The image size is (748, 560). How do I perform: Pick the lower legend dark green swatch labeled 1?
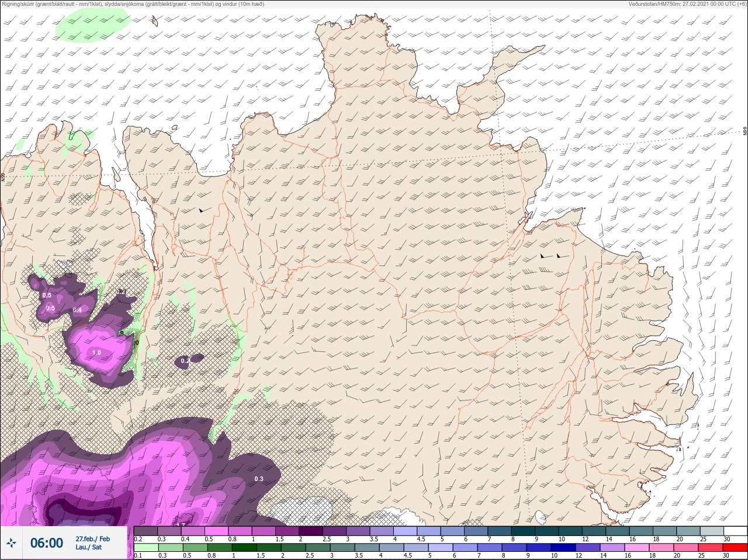pos(243,548)
